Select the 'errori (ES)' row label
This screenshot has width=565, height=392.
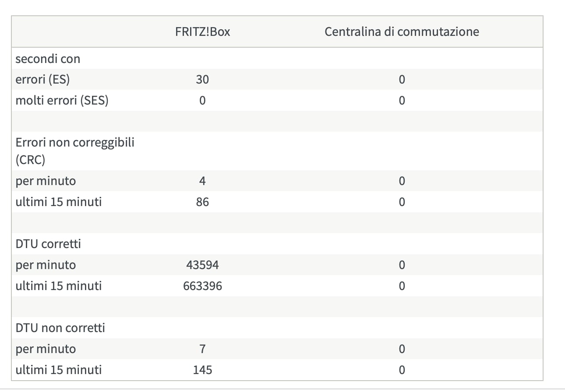(x=42, y=80)
